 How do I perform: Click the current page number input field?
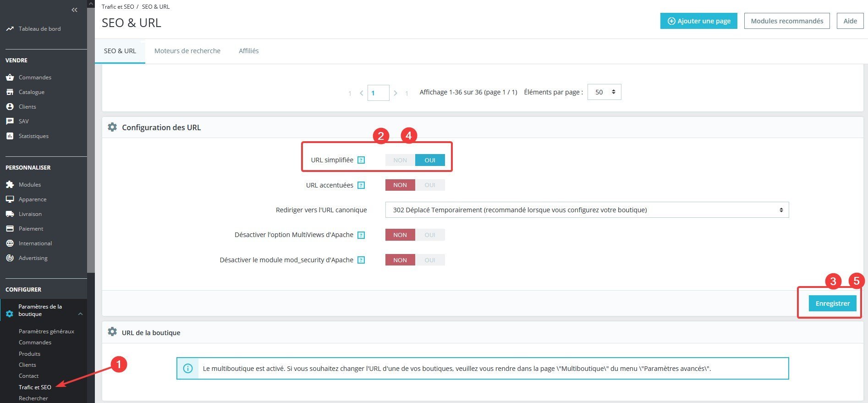click(x=379, y=93)
